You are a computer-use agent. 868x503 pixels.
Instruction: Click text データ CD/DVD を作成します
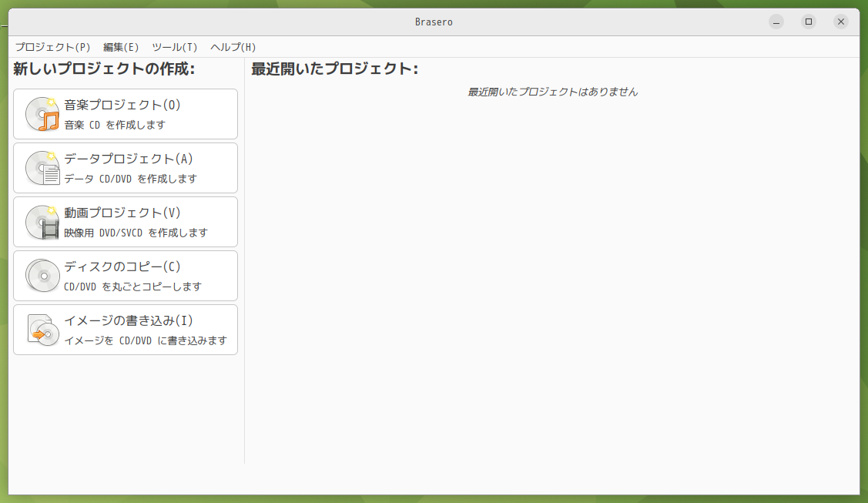(x=130, y=179)
